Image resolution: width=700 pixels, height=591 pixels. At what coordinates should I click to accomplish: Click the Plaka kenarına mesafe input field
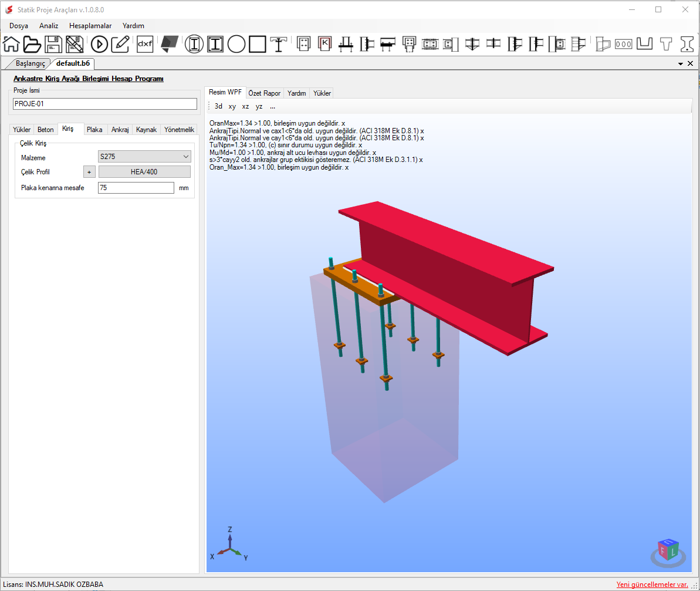136,188
